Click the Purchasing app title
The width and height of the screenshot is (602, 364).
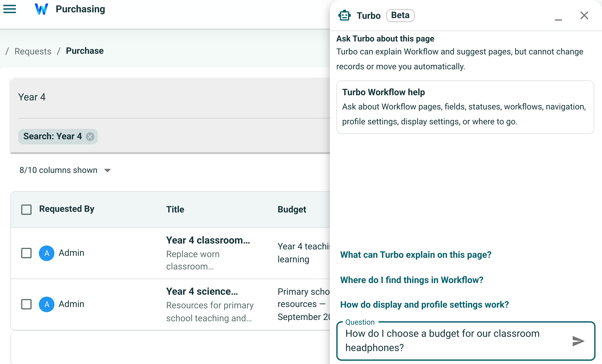pos(80,9)
